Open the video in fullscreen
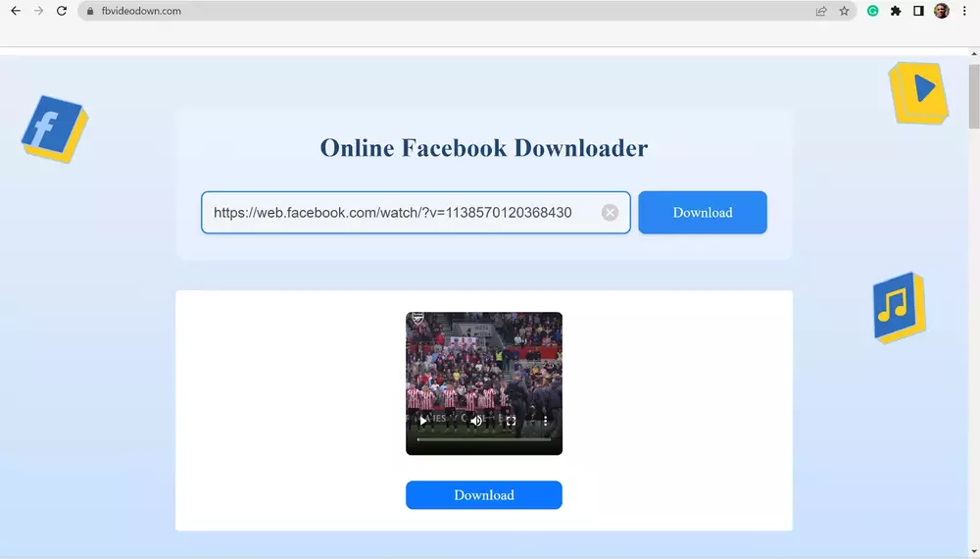 tap(511, 421)
